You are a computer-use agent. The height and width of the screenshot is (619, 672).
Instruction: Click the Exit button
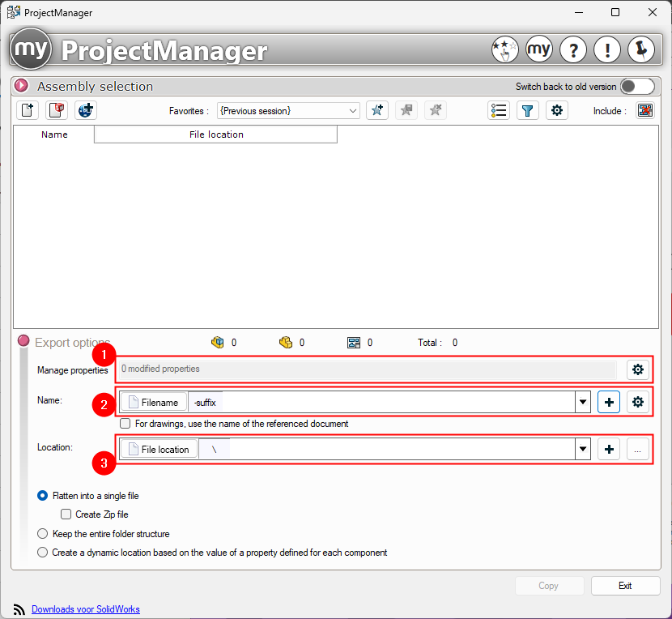[x=625, y=585]
